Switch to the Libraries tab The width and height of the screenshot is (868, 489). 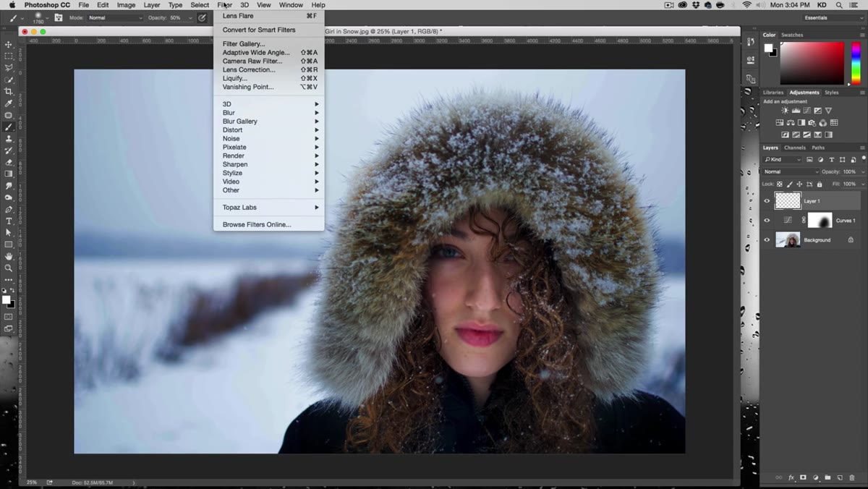[x=773, y=93]
